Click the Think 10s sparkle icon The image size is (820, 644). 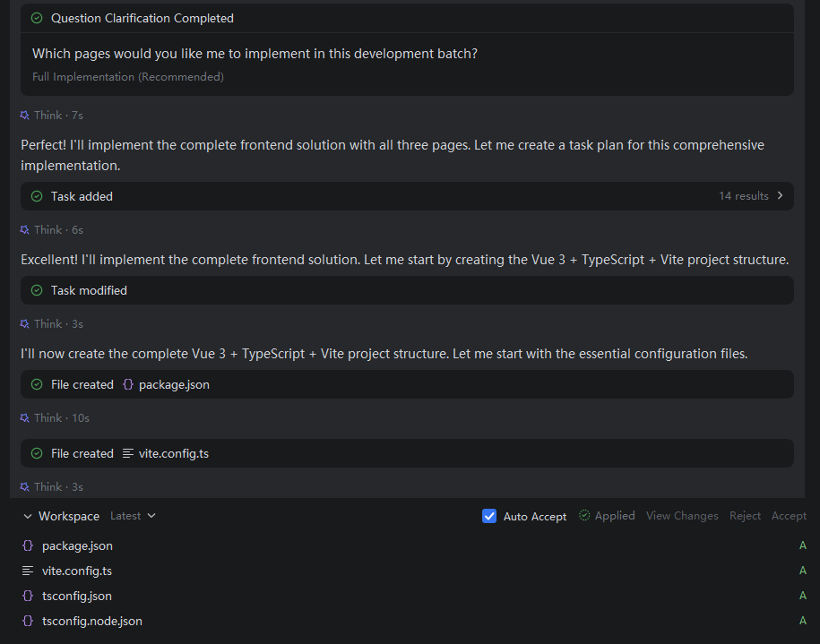point(24,418)
